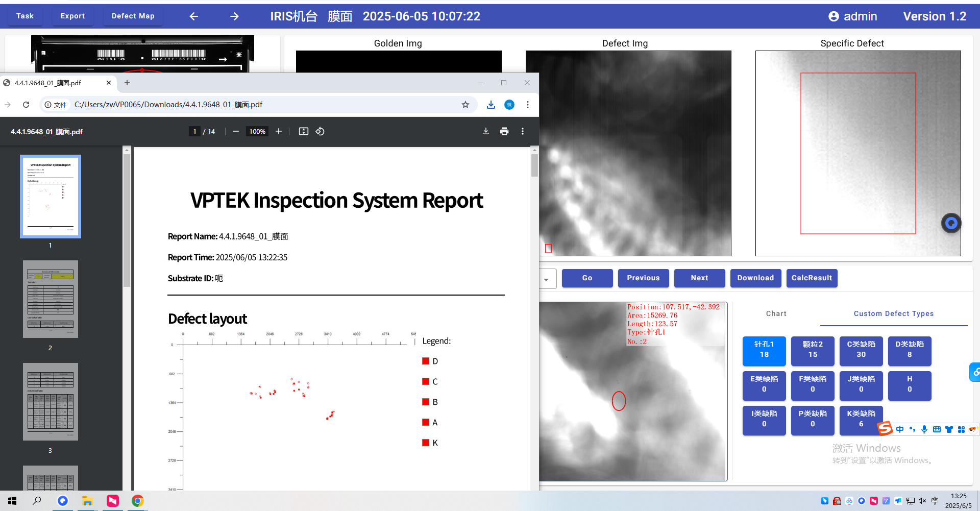The image size is (980, 511).
Task: Open the browser downloads icon
Action: point(491,105)
